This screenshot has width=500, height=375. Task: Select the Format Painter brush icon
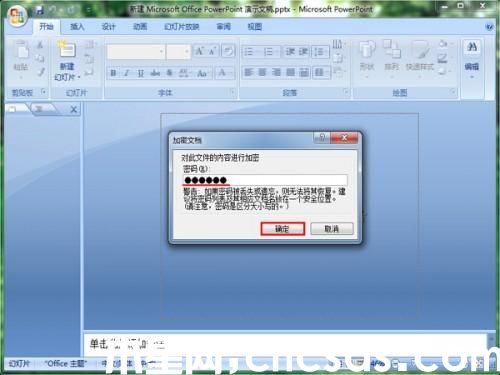tap(41, 71)
